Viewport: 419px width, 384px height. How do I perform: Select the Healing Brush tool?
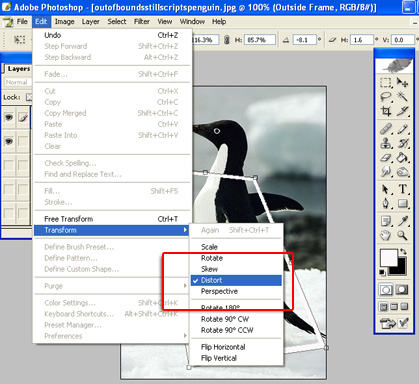coord(386,129)
